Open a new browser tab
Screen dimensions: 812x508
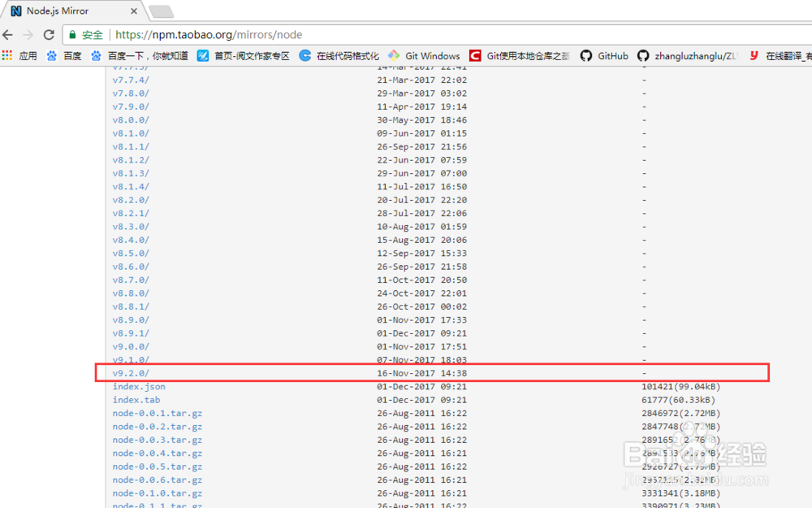pyautogui.click(x=162, y=11)
